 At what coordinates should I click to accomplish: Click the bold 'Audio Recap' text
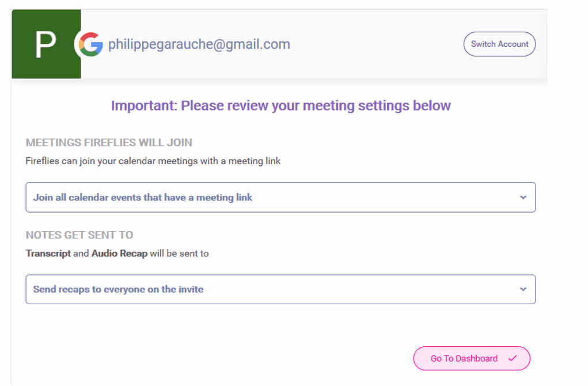click(120, 253)
